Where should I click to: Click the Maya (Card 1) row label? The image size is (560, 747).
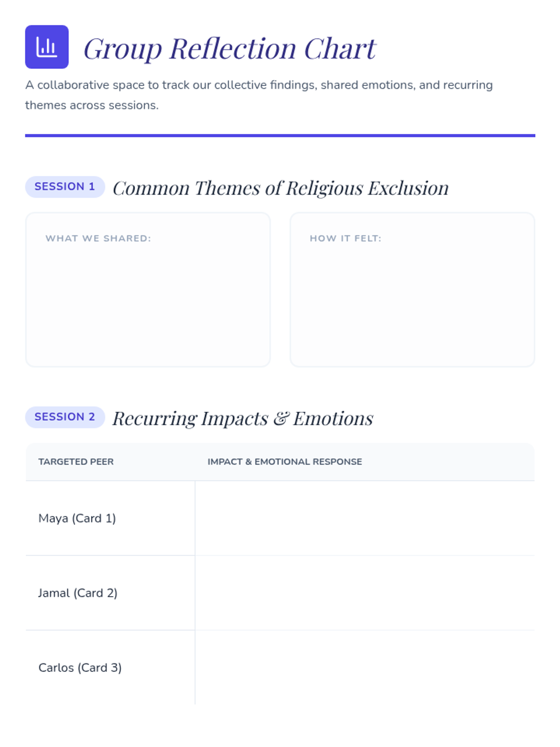pos(77,518)
